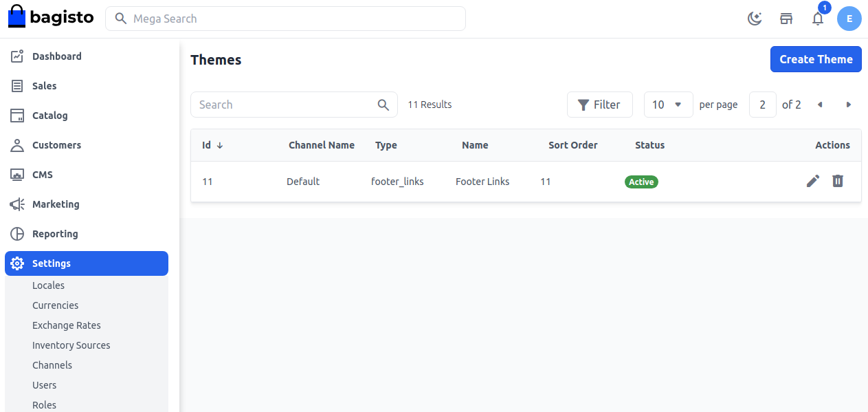Switch to the Channels settings page
Image resolution: width=868 pixels, height=412 pixels.
click(x=52, y=365)
